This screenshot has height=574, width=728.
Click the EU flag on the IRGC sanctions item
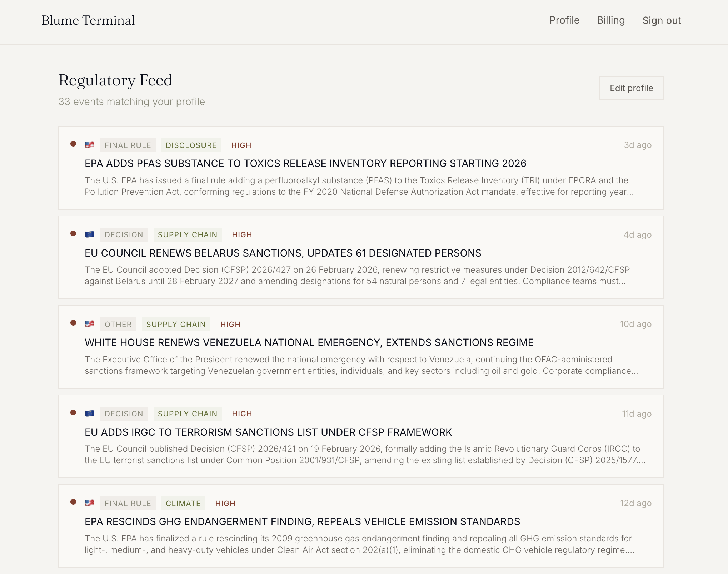pos(89,414)
